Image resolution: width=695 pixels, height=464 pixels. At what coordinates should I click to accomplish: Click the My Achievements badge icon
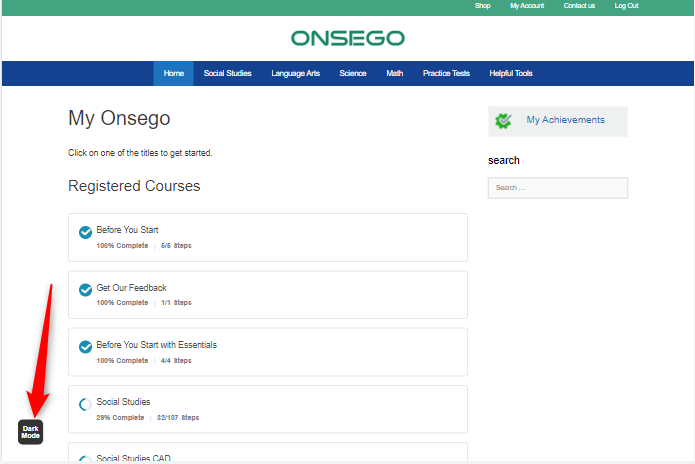point(503,121)
